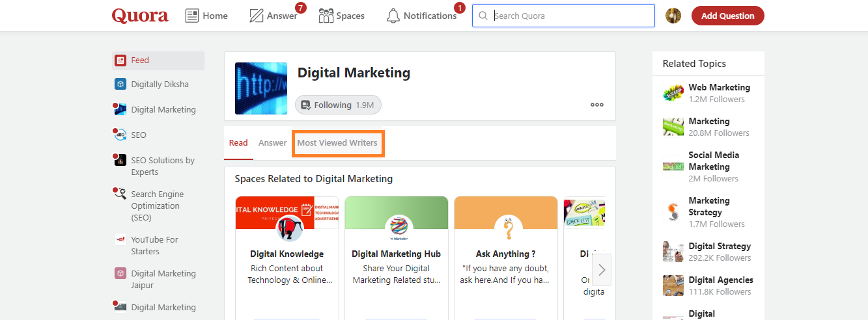
Task: Click the Add Question button
Action: [728, 16]
